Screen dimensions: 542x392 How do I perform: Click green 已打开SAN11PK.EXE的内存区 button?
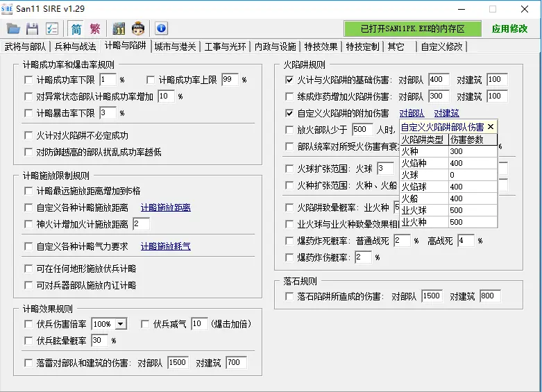412,28
